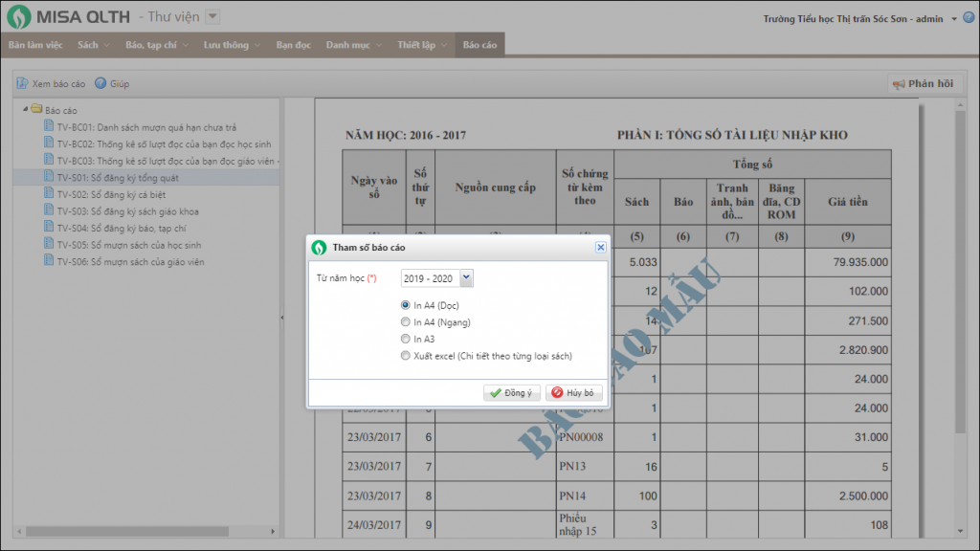The height and width of the screenshot is (551, 980).
Task: Go to Bạn đọc tab
Action: [293, 45]
